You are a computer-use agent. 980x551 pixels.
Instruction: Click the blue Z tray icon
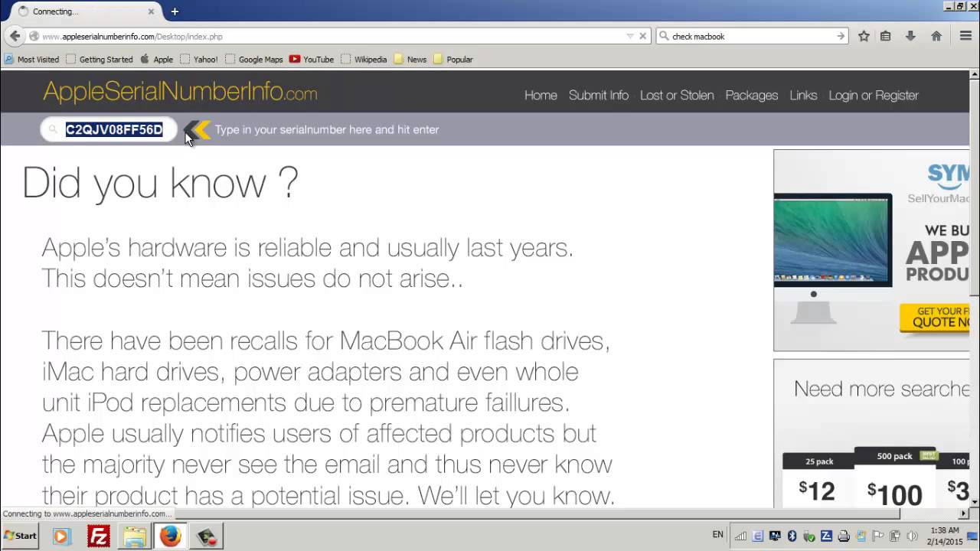click(826, 536)
